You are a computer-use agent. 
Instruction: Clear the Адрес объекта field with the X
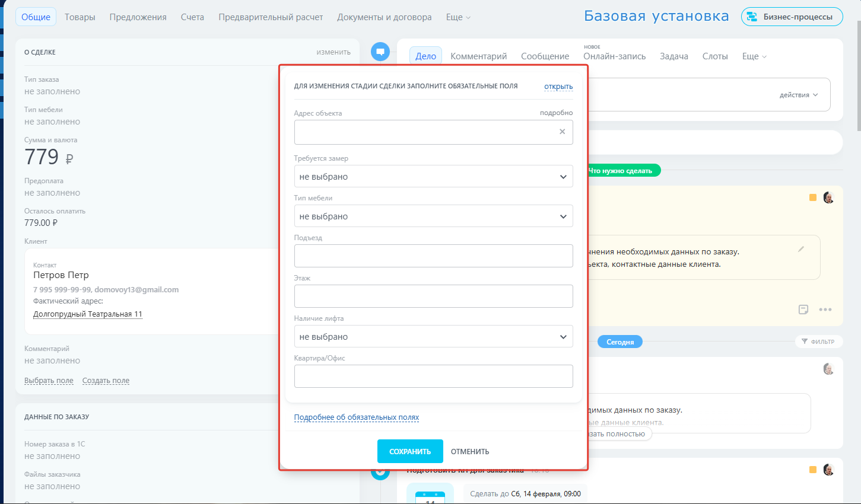click(562, 132)
